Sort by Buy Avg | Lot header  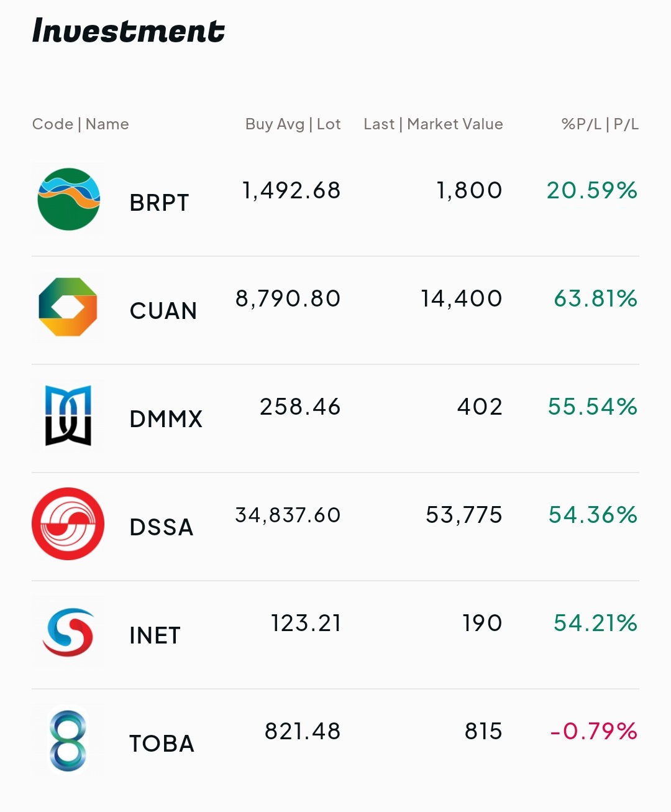[293, 124]
